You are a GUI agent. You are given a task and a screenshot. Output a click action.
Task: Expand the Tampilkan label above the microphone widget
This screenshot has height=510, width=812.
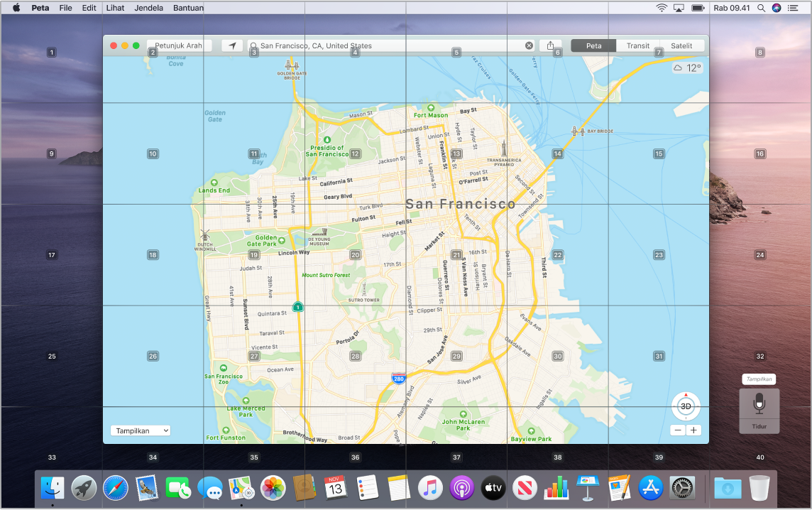pos(759,379)
